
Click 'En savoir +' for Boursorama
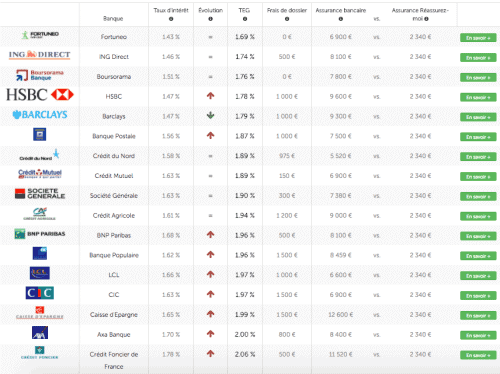coord(478,77)
